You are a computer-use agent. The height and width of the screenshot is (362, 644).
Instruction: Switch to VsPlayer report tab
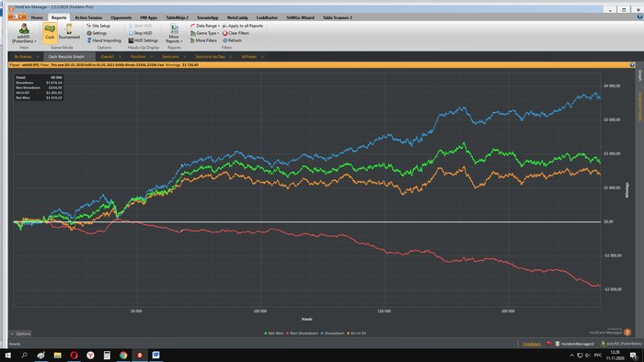click(249, 57)
